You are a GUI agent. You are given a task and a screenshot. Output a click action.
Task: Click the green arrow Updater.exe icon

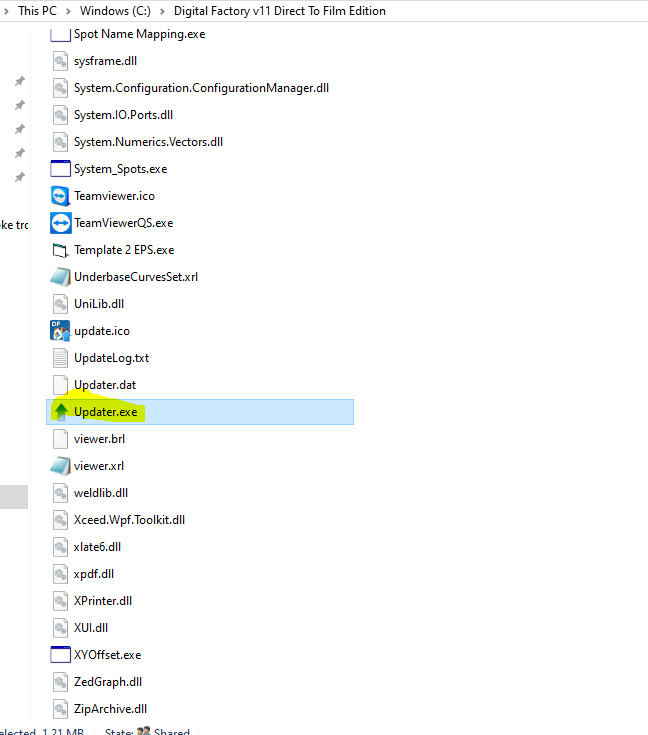[61, 411]
